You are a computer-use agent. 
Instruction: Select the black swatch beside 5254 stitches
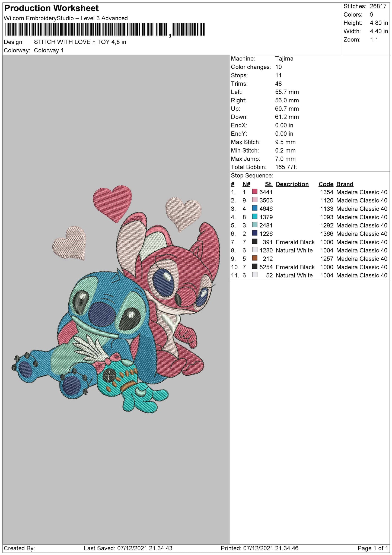[x=254, y=267]
